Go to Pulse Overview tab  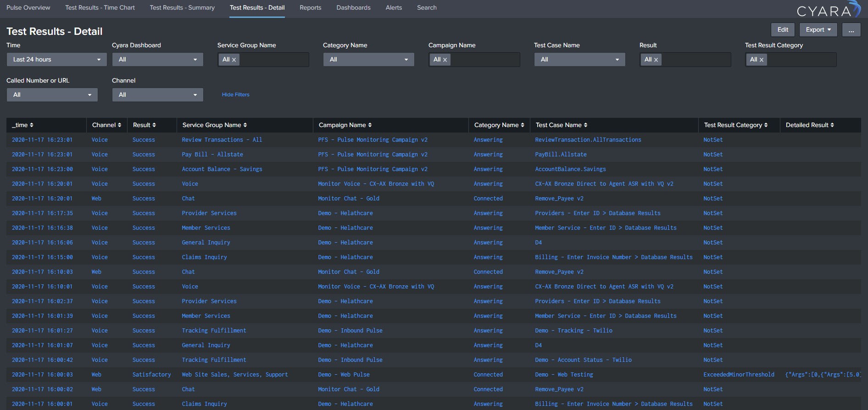(28, 8)
